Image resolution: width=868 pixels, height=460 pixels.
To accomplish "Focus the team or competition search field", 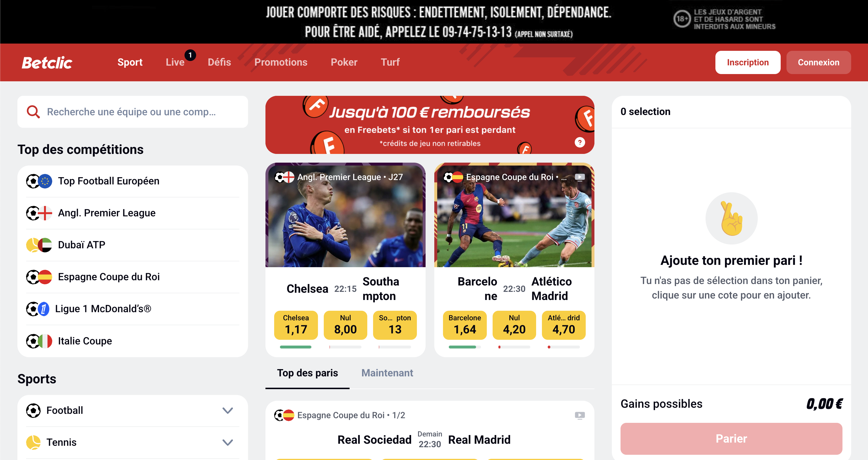I will 132,112.
